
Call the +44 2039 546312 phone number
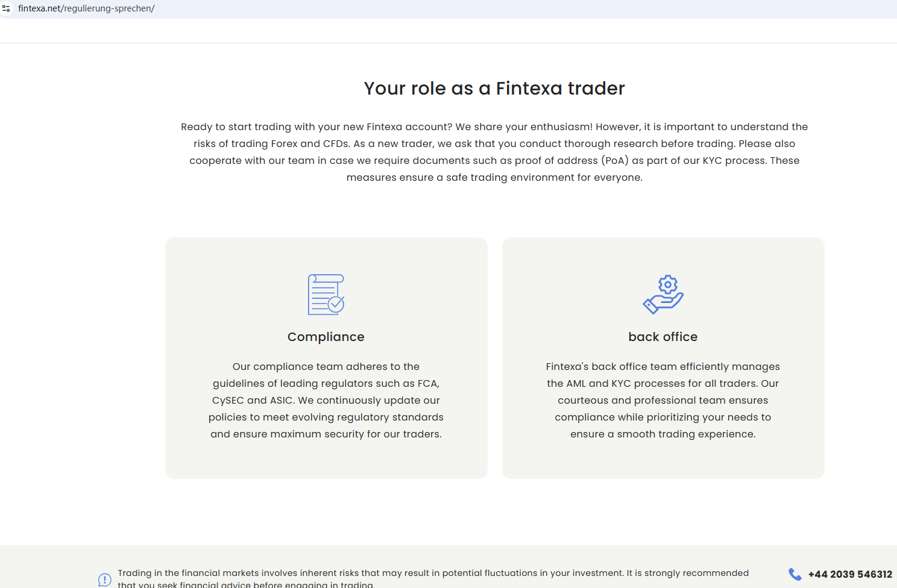(850, 574)
